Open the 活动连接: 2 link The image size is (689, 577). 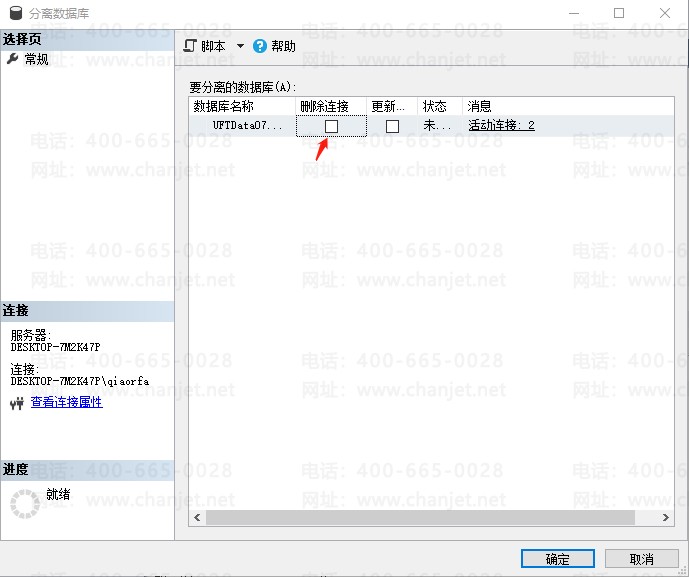[501, 126]
